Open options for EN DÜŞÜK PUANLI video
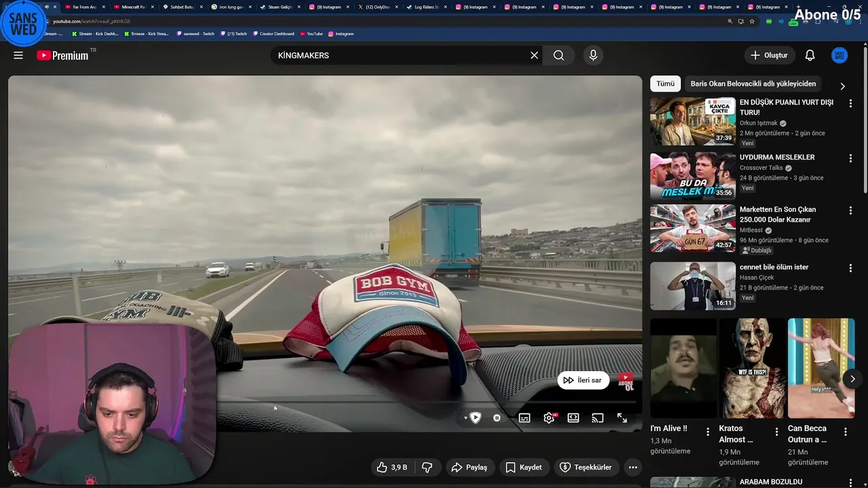This screenshot has width=868, height=488. [x=850, y=103]
